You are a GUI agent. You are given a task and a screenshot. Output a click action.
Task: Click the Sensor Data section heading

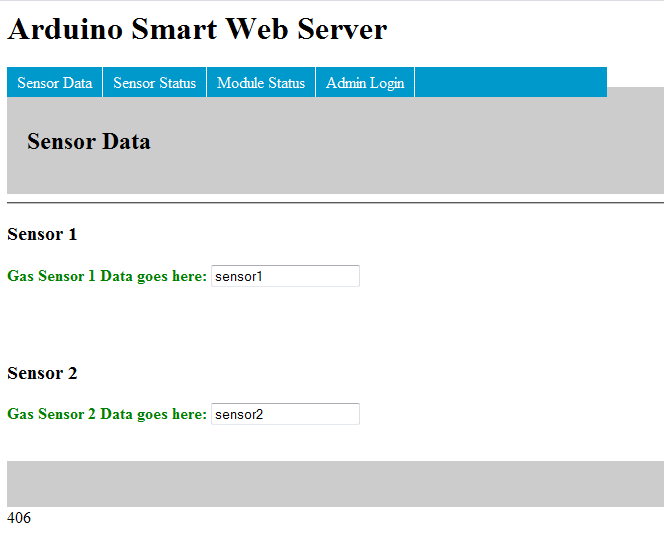89,141
